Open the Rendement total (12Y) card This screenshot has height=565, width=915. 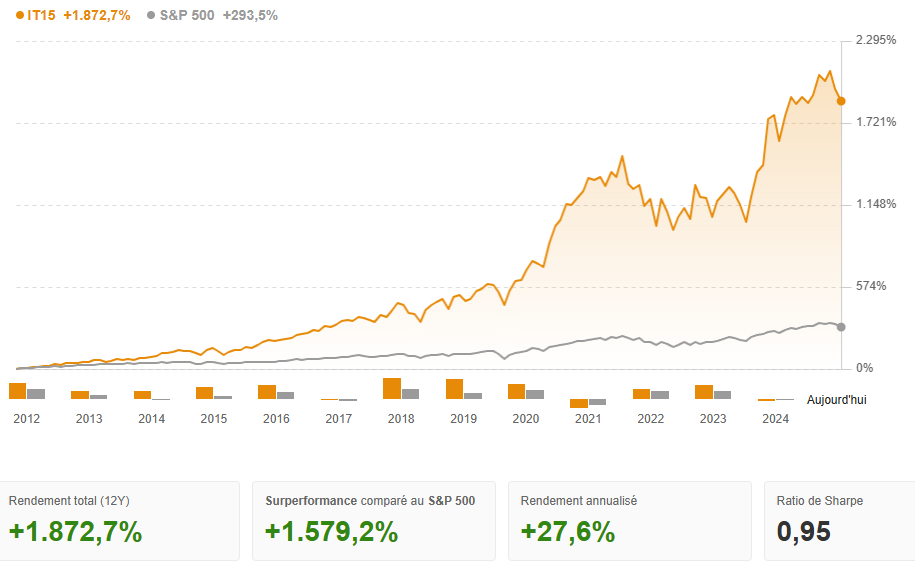point(121,520)
